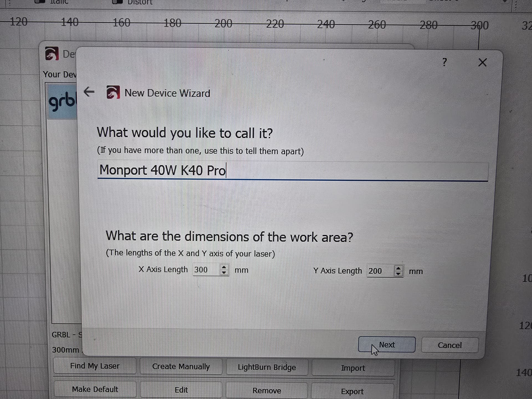Screen dimensions: 532x399
Task: Click the 'What would you like to call it?' heading
Action: (185, 133)
